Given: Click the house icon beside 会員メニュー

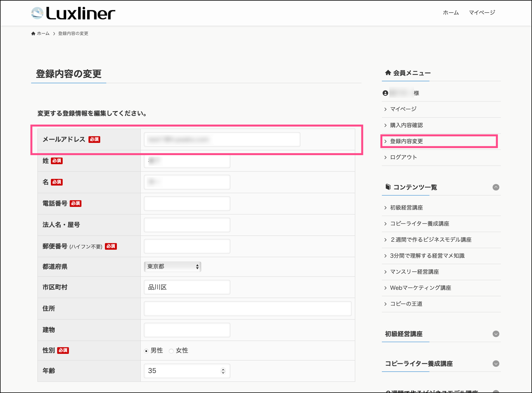Looking at the screenshot, I should (388, 73).
